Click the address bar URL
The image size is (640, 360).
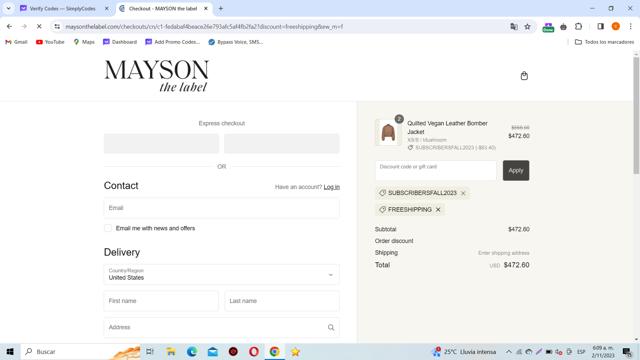[204, 27]
